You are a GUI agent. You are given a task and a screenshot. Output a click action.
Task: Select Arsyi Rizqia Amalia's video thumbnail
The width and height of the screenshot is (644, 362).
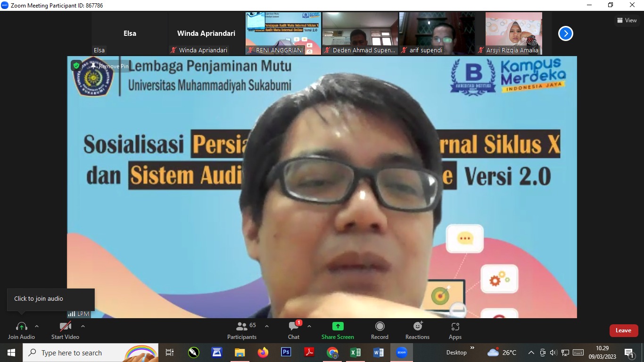514,33
